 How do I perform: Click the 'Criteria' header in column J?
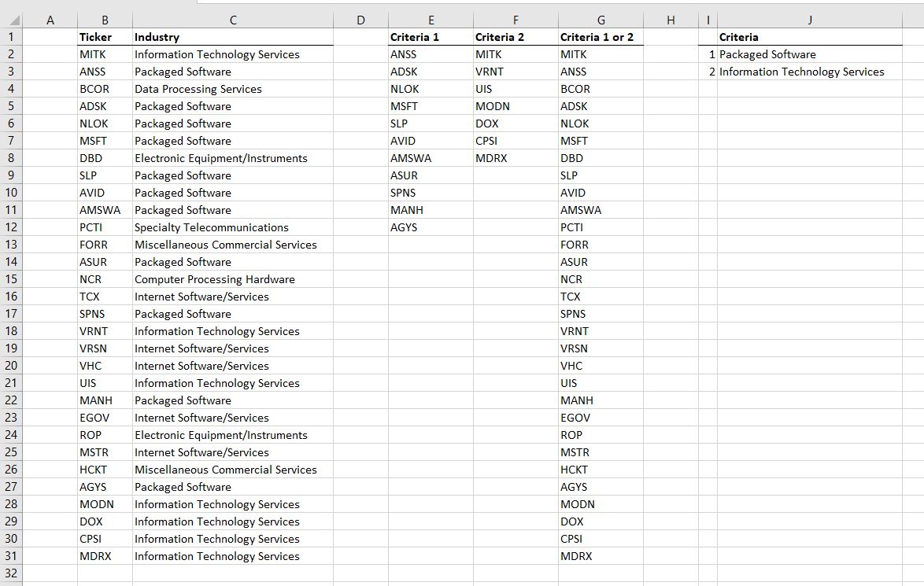810,37
